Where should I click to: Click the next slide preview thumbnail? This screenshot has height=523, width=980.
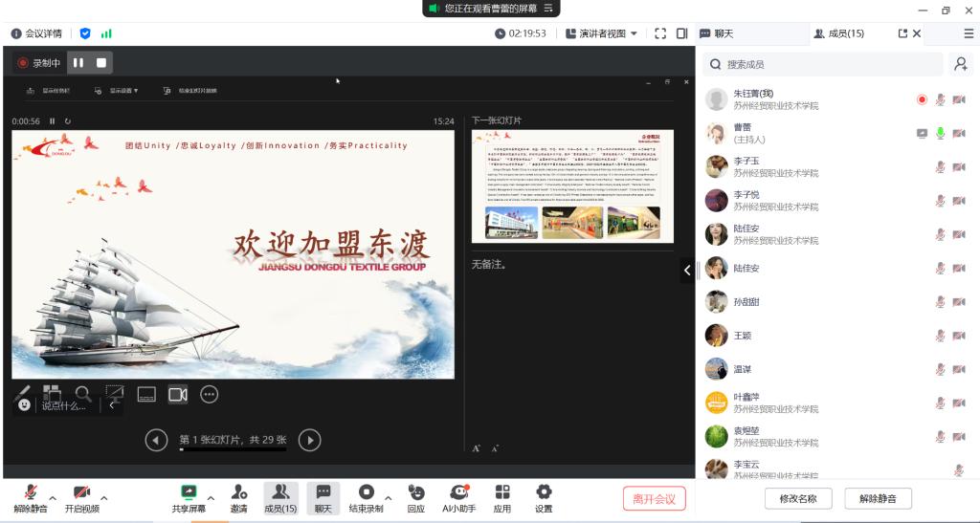point(572,186)
